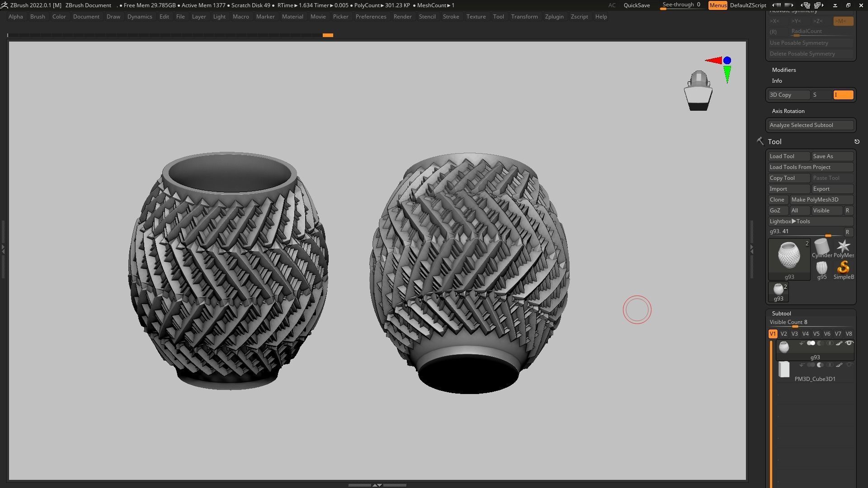Click the next UI layout icon
The image size is (868, 488).
819,5
